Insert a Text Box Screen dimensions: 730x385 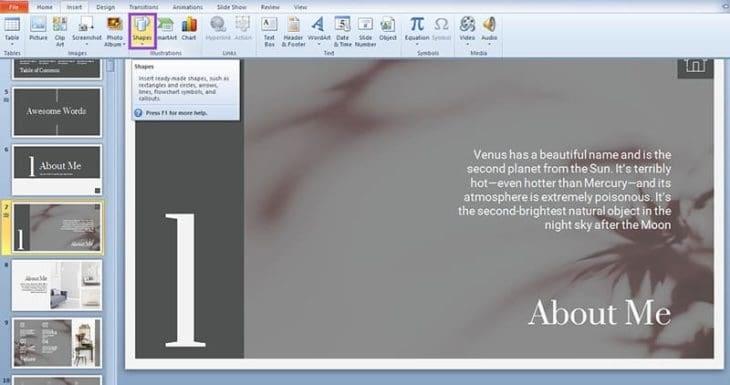269,31
